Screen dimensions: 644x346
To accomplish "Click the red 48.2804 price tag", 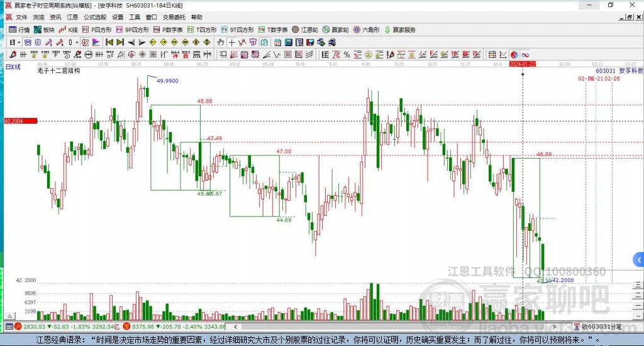I will (x=21, y=121).
